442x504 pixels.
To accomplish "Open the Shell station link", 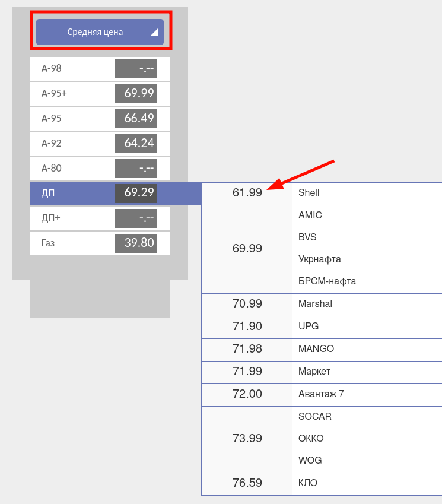I will pyautogui.click(x=309, y=193).
